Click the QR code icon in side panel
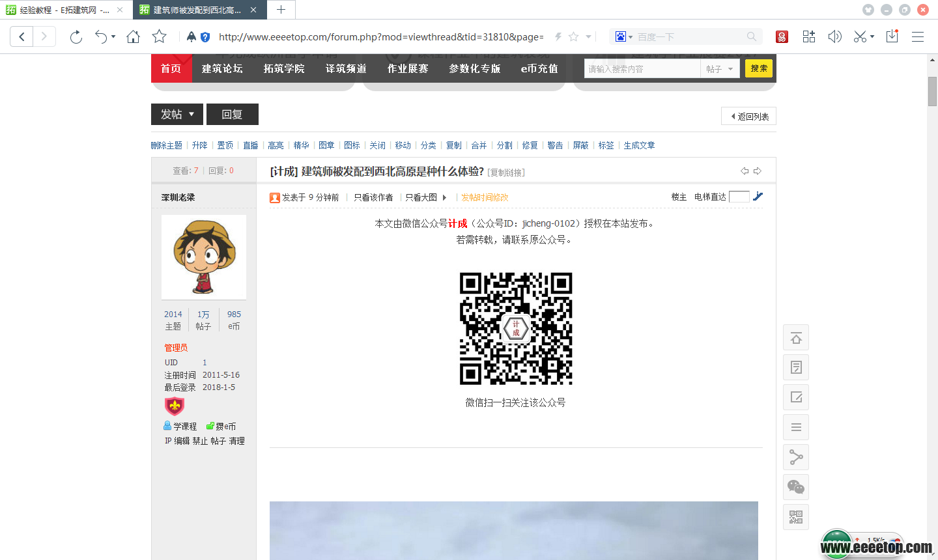This screenshot has width=938, height=560. (796, 517)
